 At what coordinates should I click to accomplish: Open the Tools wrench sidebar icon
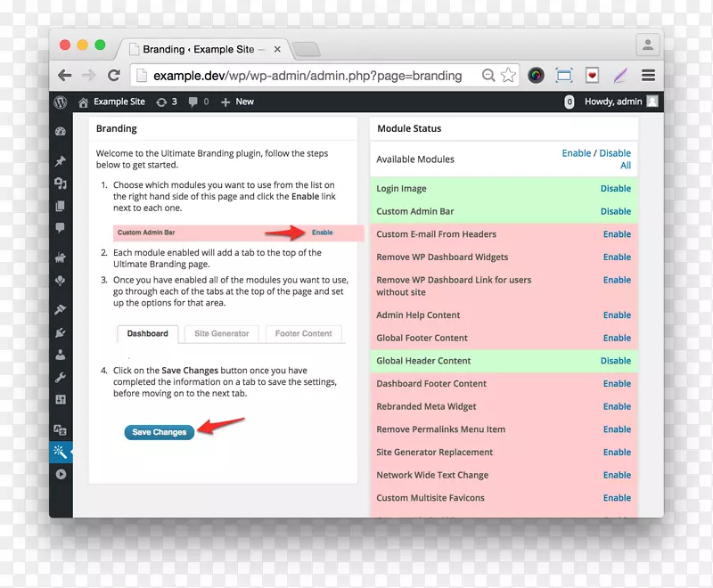click(61, 377)
